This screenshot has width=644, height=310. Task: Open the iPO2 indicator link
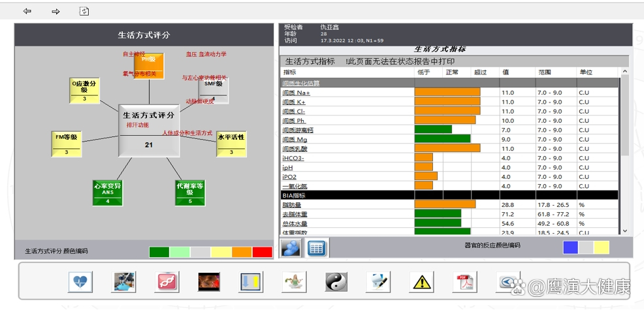289,177
